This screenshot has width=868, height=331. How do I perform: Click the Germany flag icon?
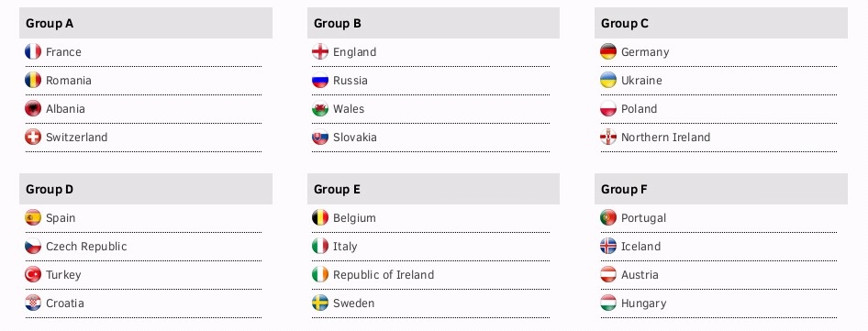pyautogui.click(x=607, y=52)
